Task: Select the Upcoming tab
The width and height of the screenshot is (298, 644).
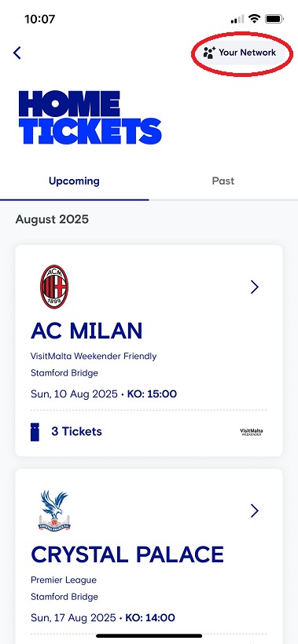Action: 74,181
